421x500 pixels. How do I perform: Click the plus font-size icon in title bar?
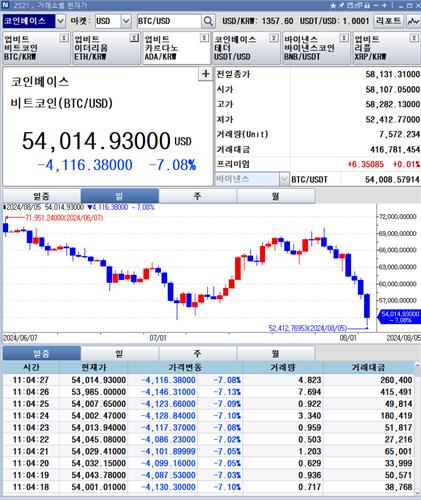coord(384,5)
